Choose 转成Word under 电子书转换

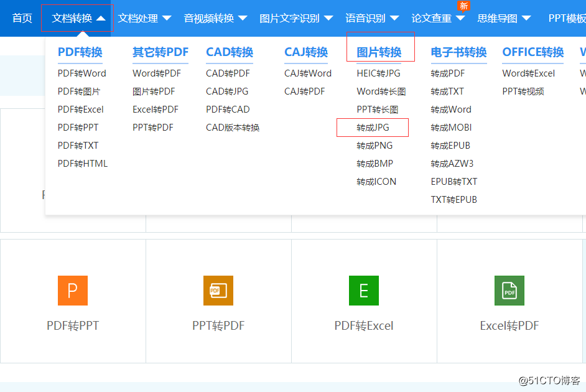(x=451, y=110)
